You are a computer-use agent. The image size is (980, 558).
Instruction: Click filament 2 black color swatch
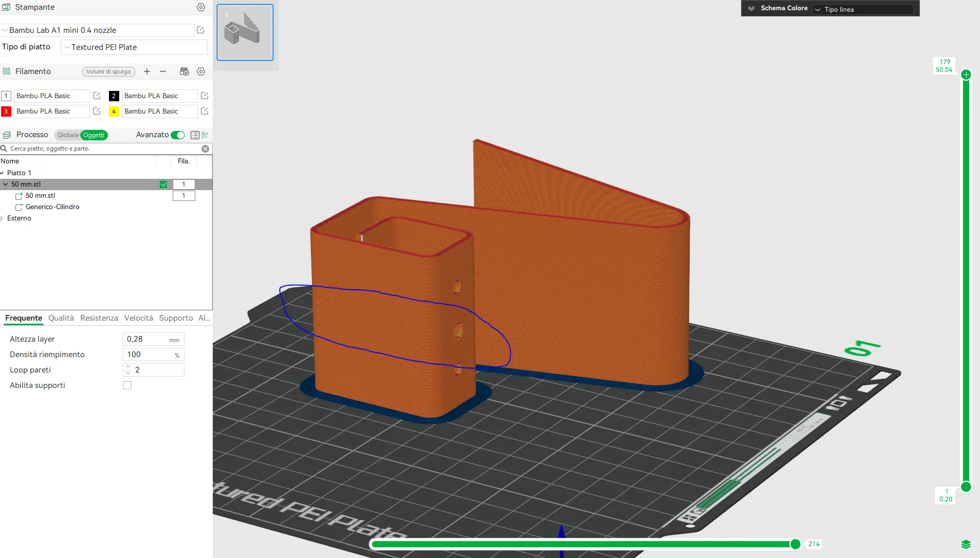point(114,96)
